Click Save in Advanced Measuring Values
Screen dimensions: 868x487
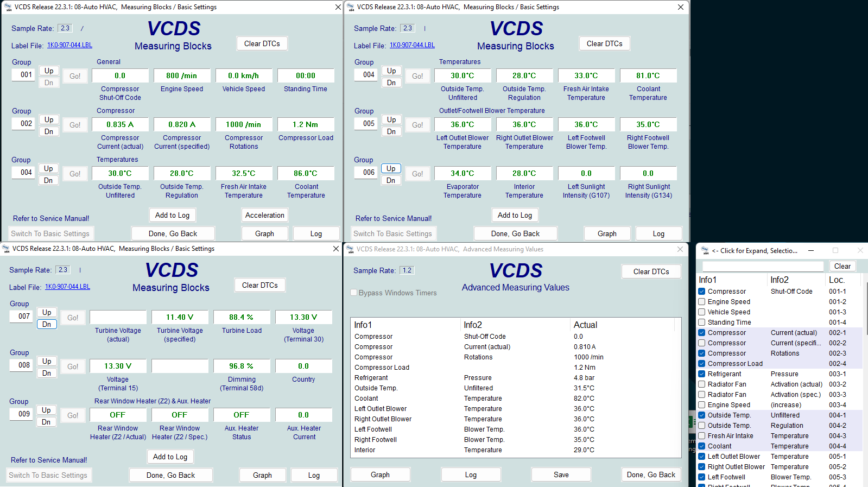pyautogui.click(x=561, y=475)
